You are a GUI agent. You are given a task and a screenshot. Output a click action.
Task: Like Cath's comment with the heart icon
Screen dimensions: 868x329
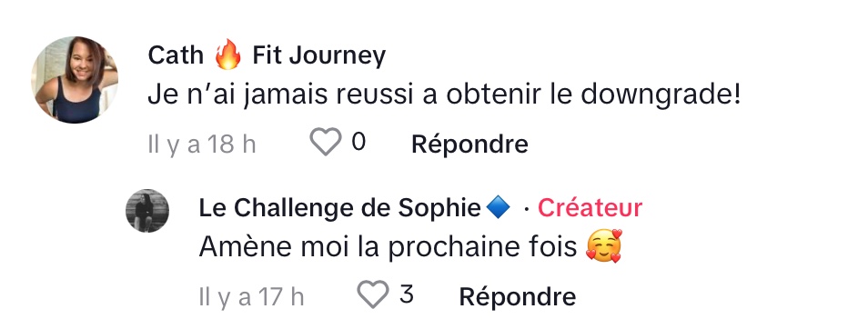click(x=325, y=142)
